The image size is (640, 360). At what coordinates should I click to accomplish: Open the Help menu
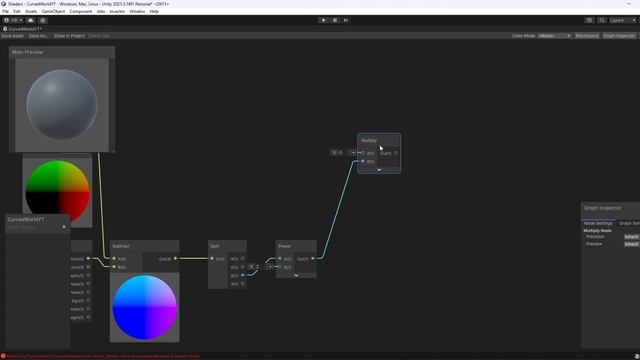154,11
